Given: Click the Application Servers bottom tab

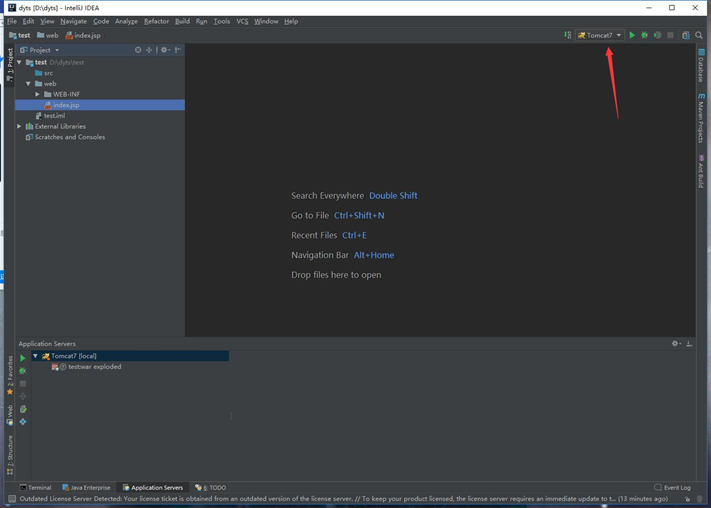Looking at the screenshot, I should point(153,488).
